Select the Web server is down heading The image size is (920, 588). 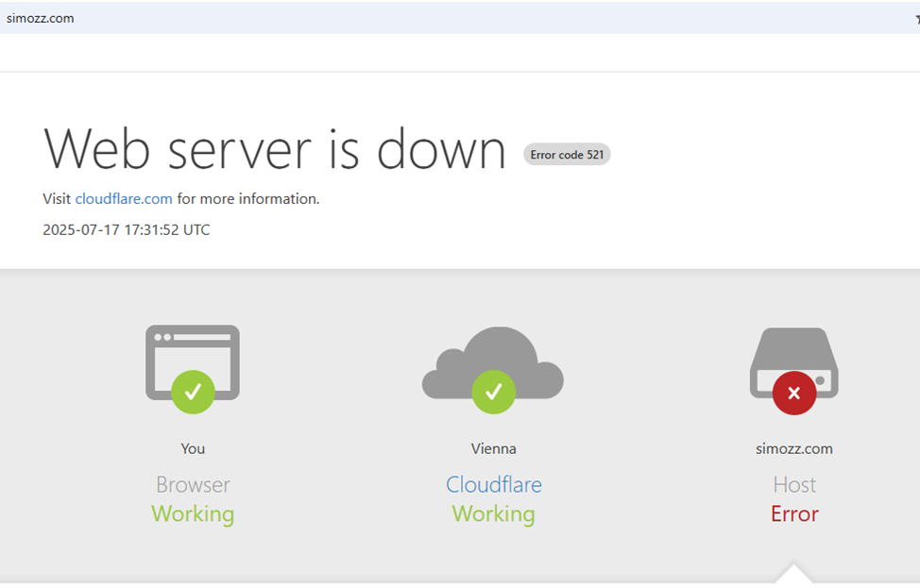click(x=275, y=149)
